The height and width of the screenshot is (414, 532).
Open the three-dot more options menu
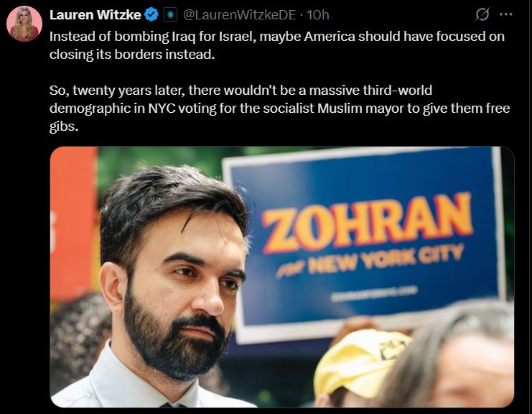coord(506,14)
